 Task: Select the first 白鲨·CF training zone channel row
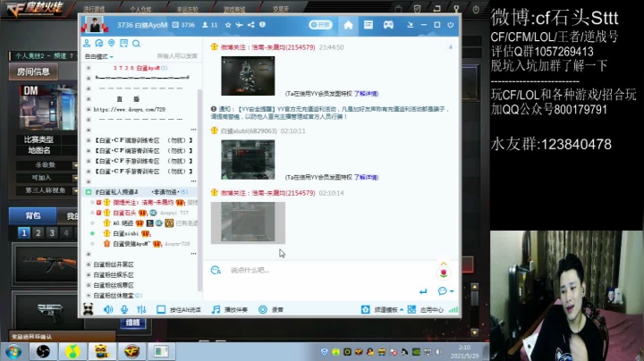click(144, 140)
